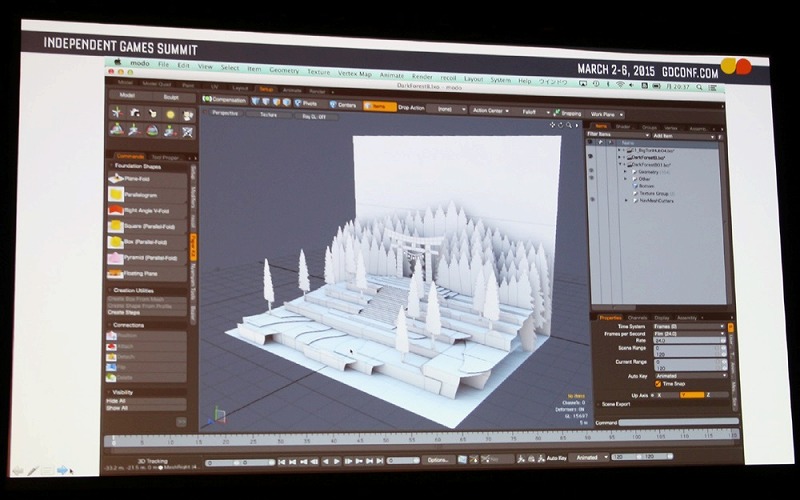Open the Frames per Second dropdown
The width and height of the screenshot is (800, 500).
point(689,333)
